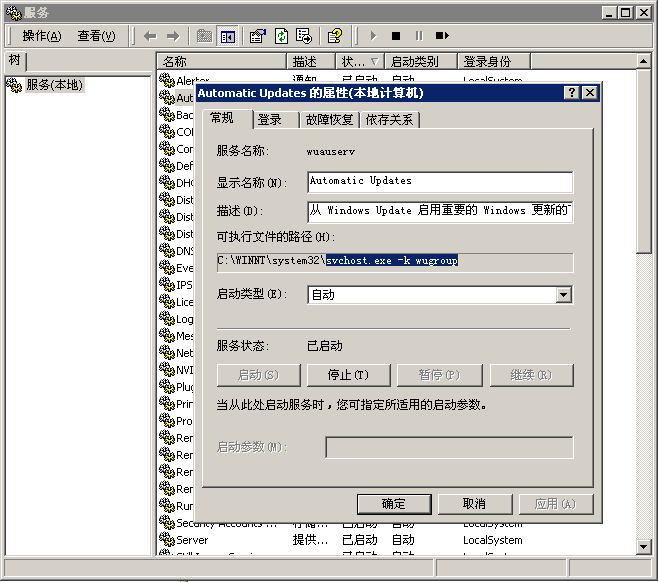Click the 启动参数(M) input field
Image resolution: width=659 pixels, height=582 pixels.
pos(449,447)
